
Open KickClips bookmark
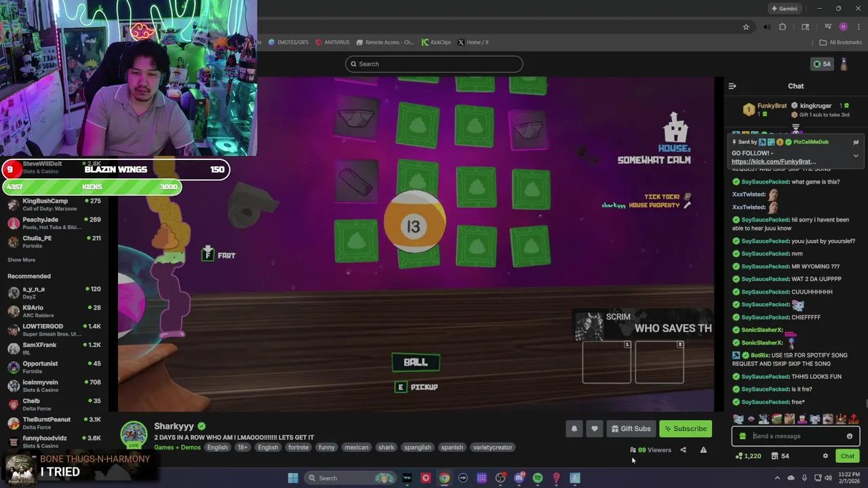(x=436, y=42)
